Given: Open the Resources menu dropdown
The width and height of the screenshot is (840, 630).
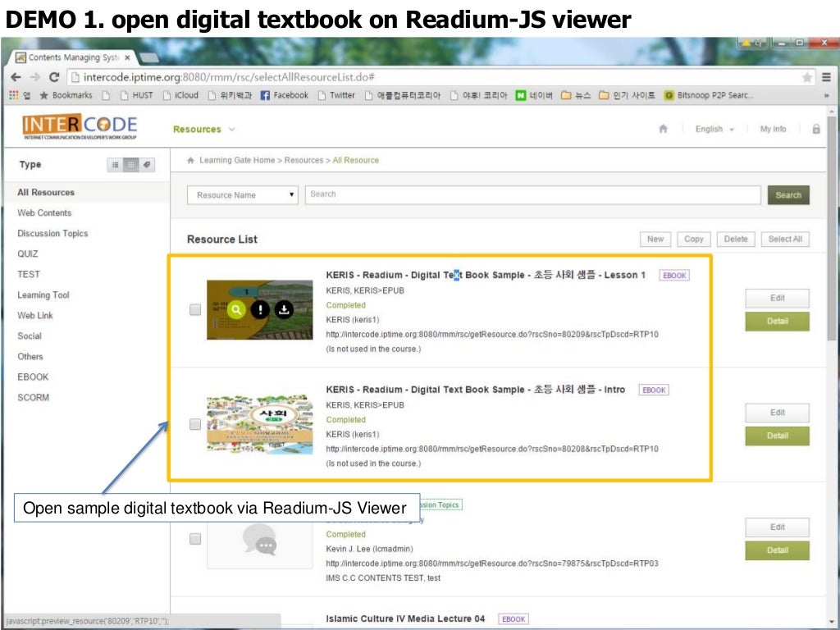Looking at the screenshot, I should point(203,129).
